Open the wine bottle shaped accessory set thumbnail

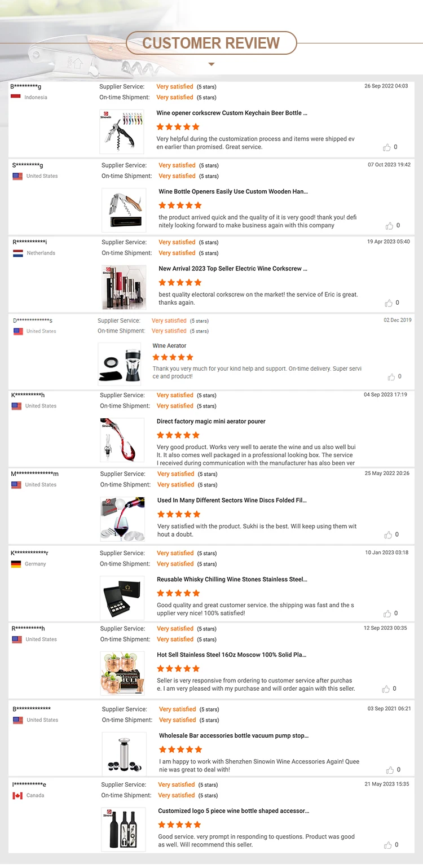coord(124,828)
